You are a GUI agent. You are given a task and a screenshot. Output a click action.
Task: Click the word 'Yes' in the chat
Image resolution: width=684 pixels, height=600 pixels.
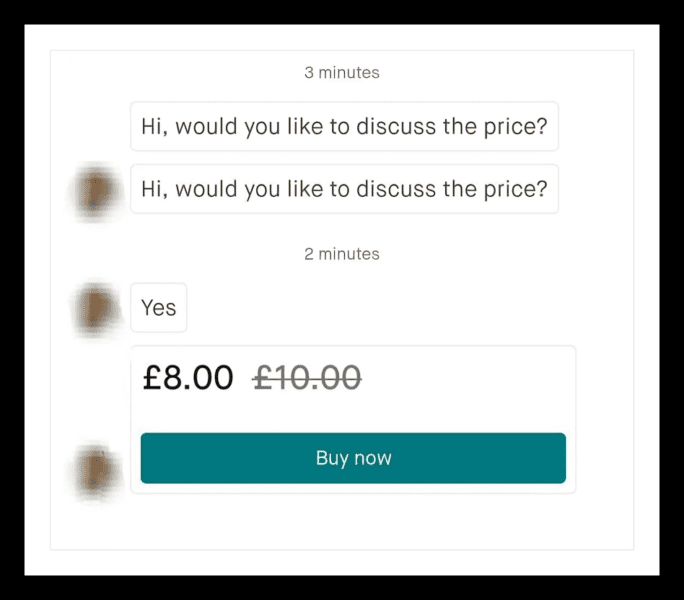point(159,308)
